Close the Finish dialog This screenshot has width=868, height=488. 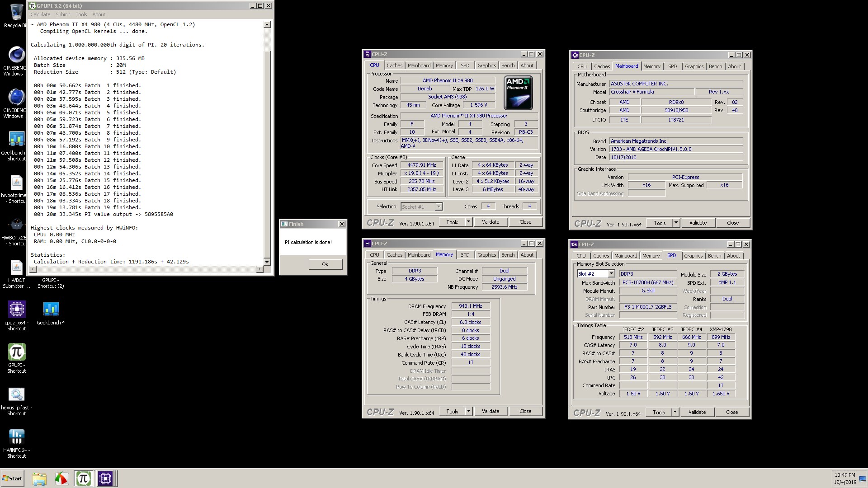click(342, 224)
